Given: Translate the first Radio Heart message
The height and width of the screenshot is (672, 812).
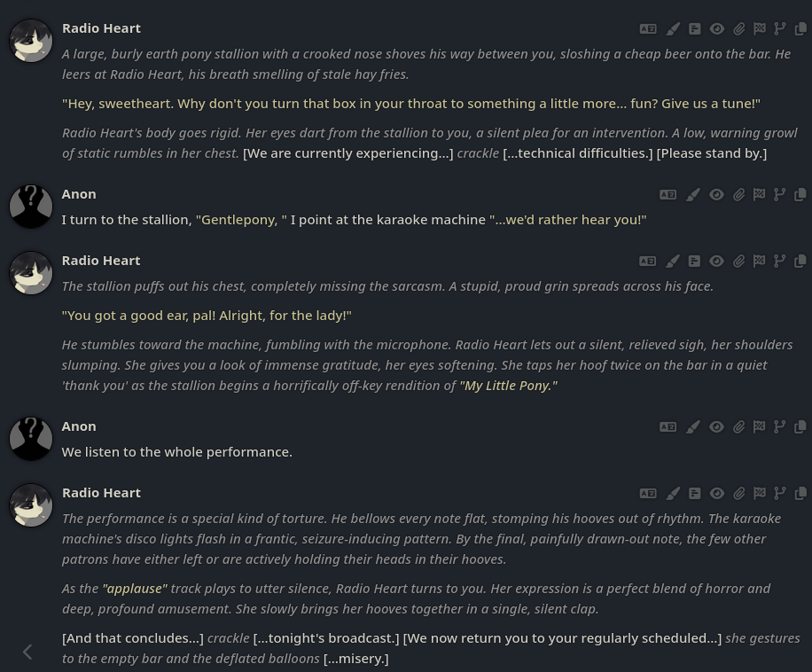Looking at the screenshot, I should (648, 29).
